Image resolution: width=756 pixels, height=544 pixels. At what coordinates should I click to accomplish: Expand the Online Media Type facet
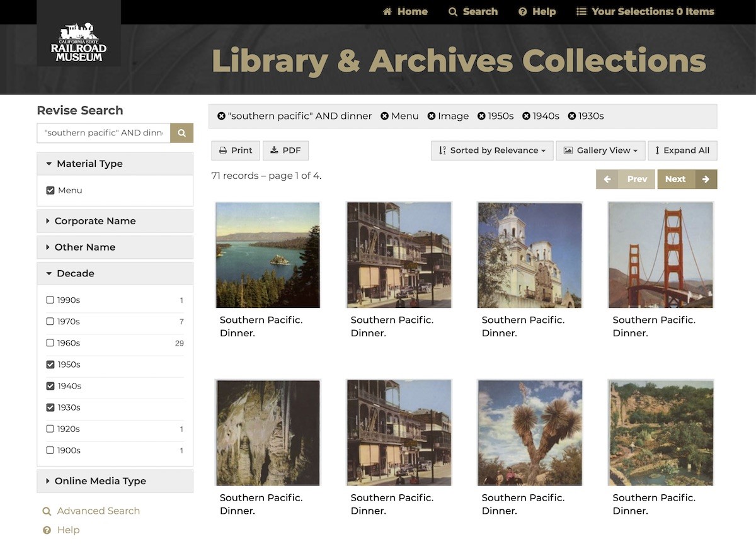115,481
